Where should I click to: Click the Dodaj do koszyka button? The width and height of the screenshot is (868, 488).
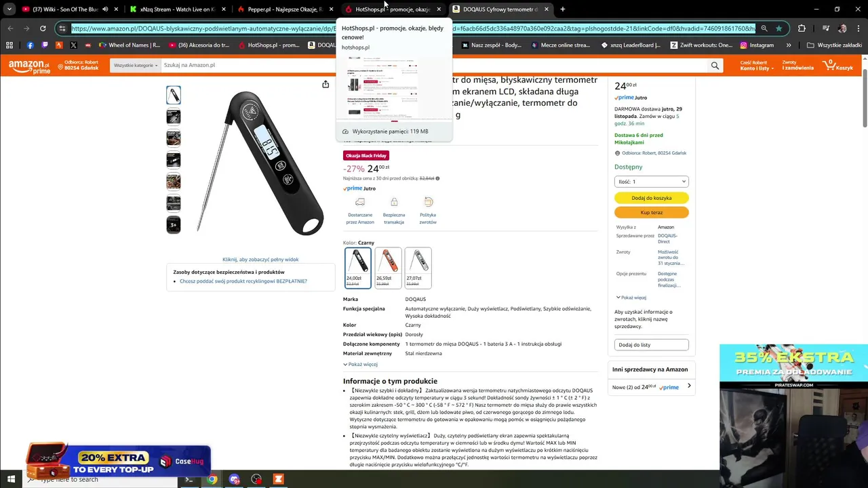(651, 198)
